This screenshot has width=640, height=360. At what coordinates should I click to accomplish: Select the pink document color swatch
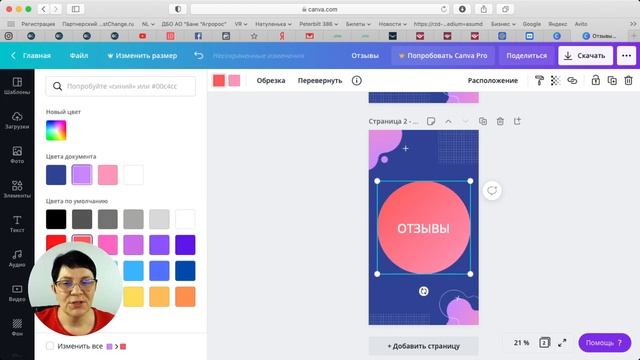[x=108, y=175]
